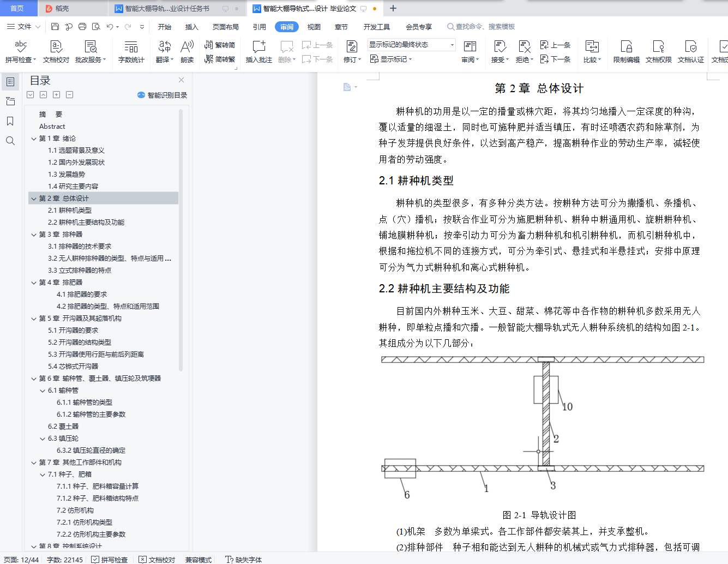Open 限制编辑 restrict editing

pyautogui.click(x=627, y=52)
